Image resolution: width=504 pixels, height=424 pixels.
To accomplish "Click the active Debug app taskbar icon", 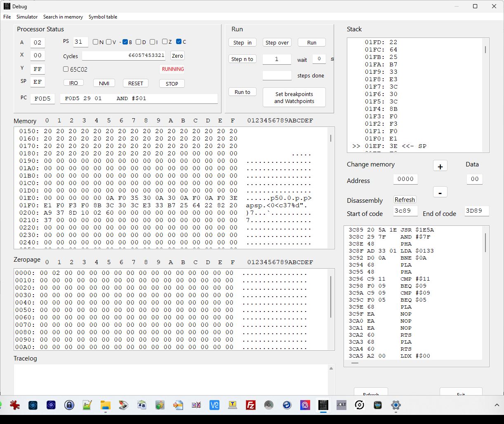I will pyautogui.click(x=323, y=405).
